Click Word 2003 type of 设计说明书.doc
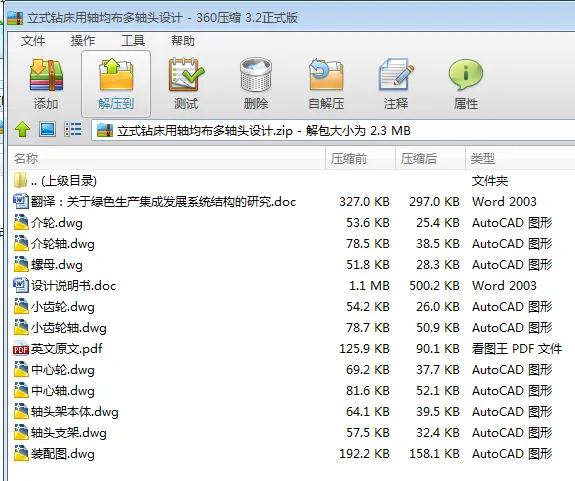This screenshot has height=481, width=575. tap(504, 286)
